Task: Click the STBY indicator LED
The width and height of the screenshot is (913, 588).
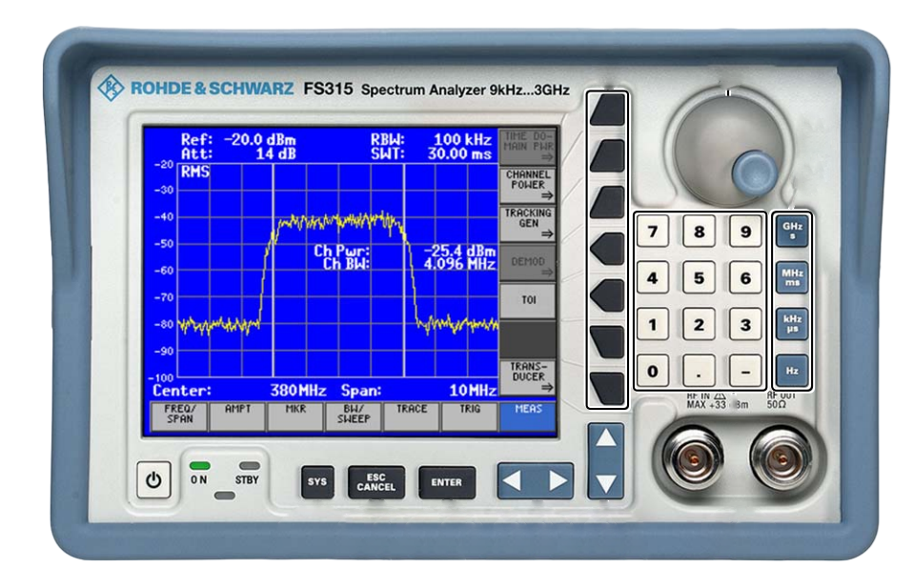Action: pyautogui.click(x=249, y=466)
